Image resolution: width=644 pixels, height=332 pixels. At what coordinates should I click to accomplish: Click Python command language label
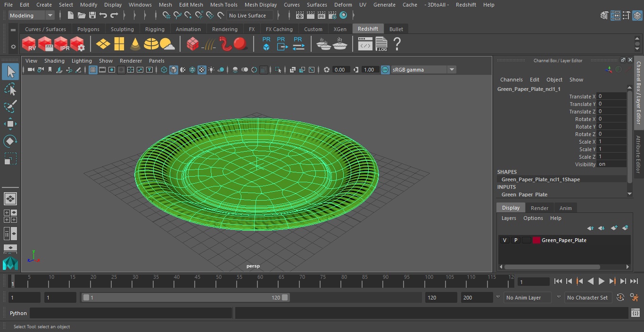point(18,313)
